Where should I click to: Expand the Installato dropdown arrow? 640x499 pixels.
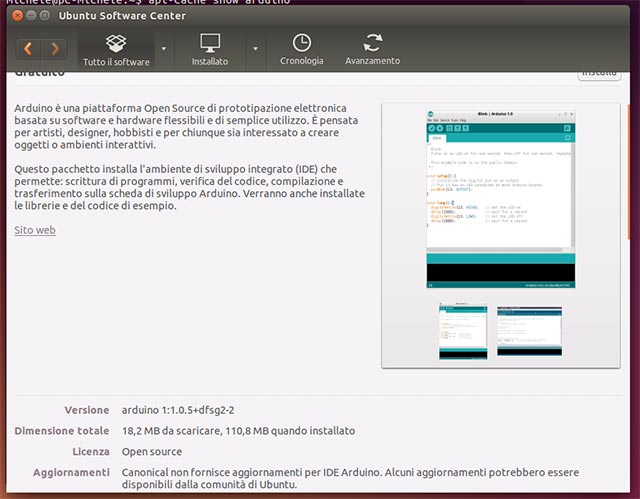[x=256, y=49]
